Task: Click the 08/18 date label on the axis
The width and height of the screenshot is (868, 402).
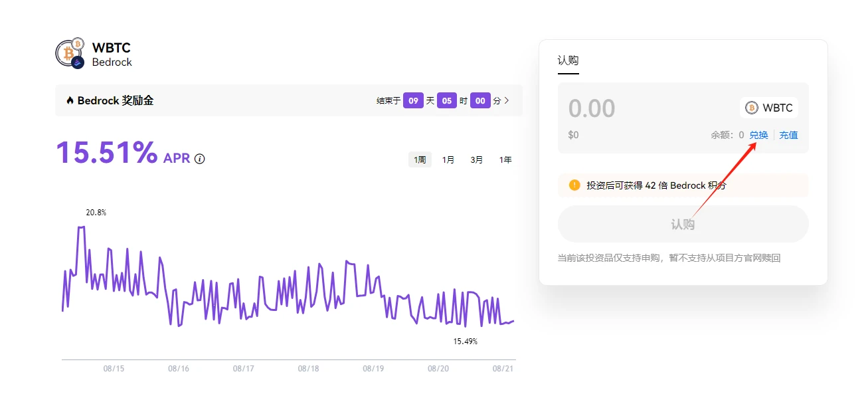Action: [x=308, y=367]
